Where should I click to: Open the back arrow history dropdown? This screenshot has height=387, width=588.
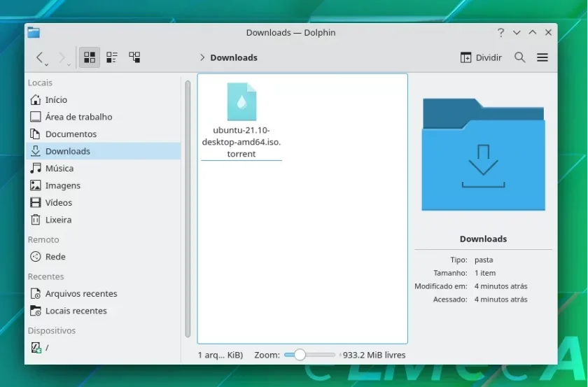[x=47, y=65]
